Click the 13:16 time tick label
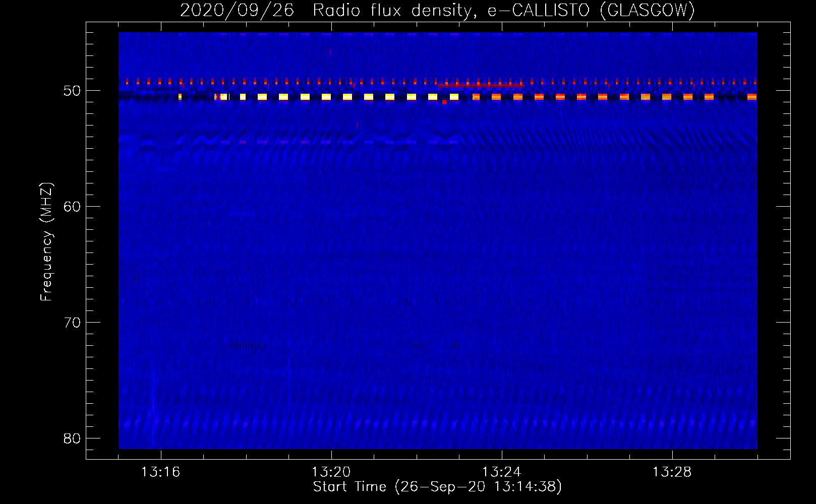Viewport: 816px width, 504px height. coord(160,472)
